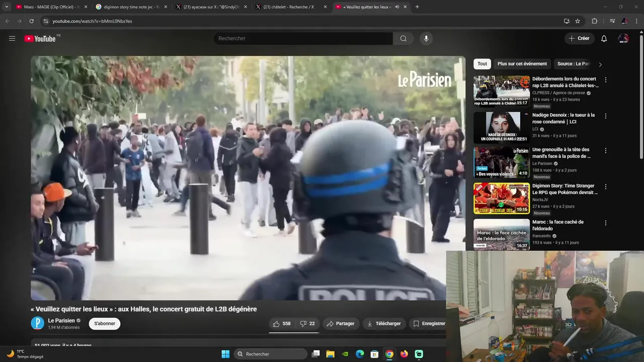Click the Windows taskbar Rechercher box

(x=271, y=354)
